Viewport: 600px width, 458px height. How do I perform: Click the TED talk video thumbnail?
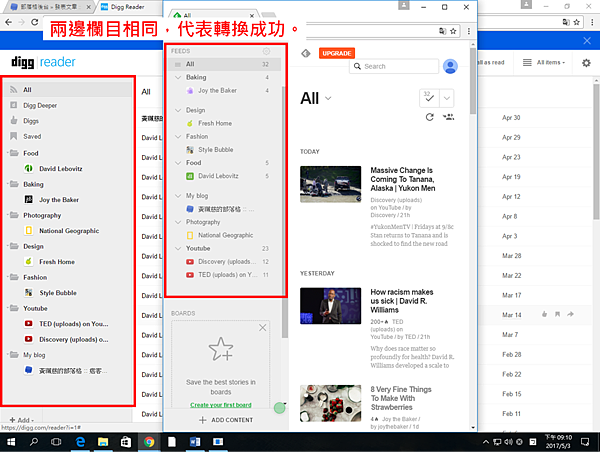coord(331,306)
